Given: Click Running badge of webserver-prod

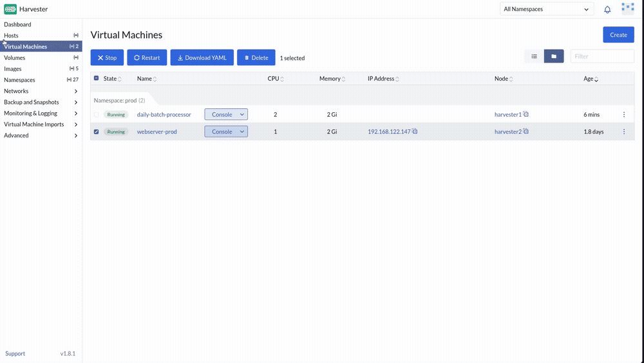Looking at the screenshot, I should [x=116, y=132].
